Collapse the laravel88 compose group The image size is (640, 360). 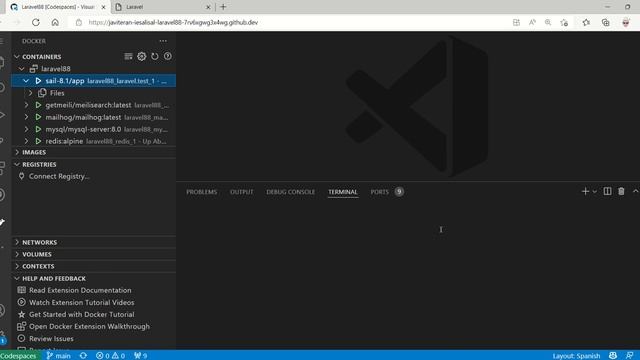[22, 69]
